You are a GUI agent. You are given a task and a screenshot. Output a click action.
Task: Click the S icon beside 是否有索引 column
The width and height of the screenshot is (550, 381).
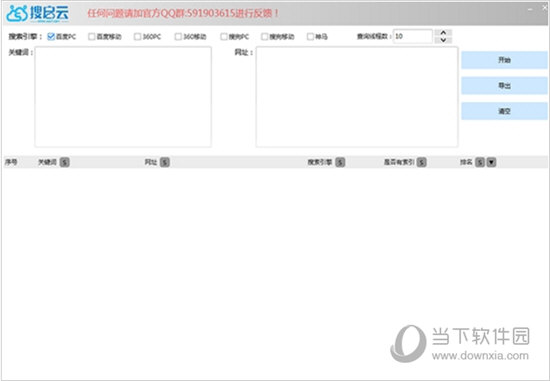(x=422, y=162)
